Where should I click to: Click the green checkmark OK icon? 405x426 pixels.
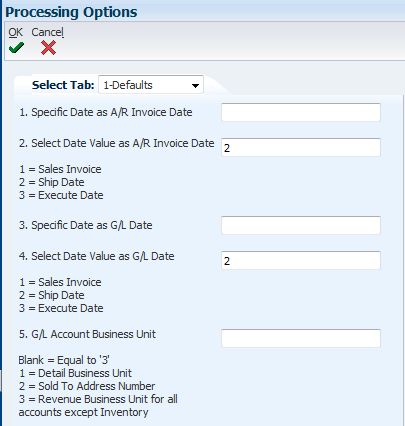coord(16,48)
